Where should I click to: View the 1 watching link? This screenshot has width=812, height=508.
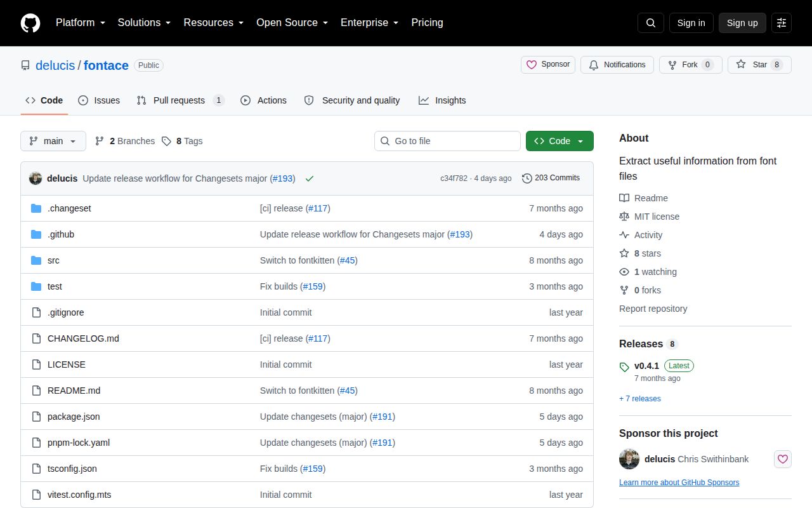(648, 272)
